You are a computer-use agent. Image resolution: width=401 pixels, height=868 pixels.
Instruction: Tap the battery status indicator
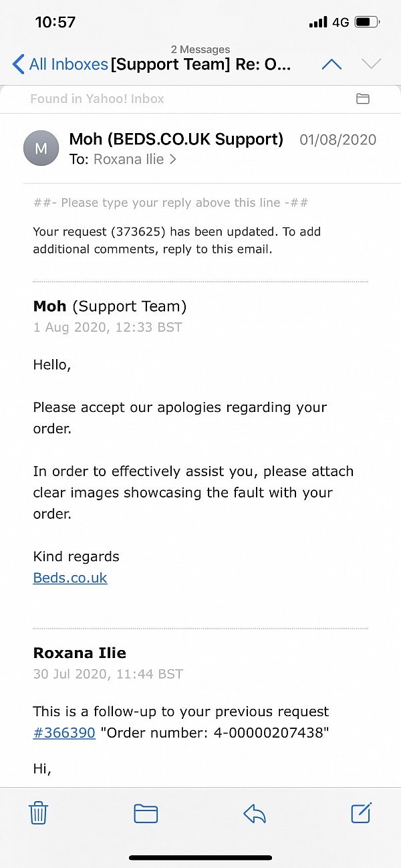pos(367,22)
